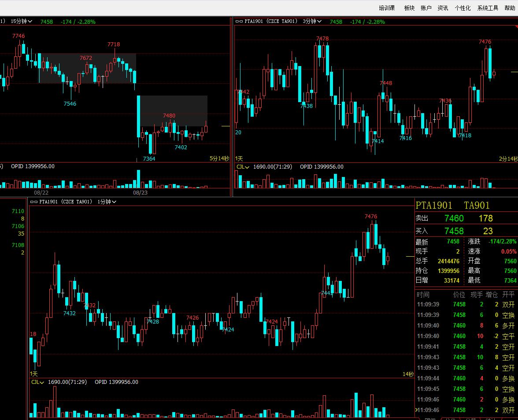This screenshot has height=420, width=518.
Task: Open the 培训课 menu
Action: click(387, 8)
